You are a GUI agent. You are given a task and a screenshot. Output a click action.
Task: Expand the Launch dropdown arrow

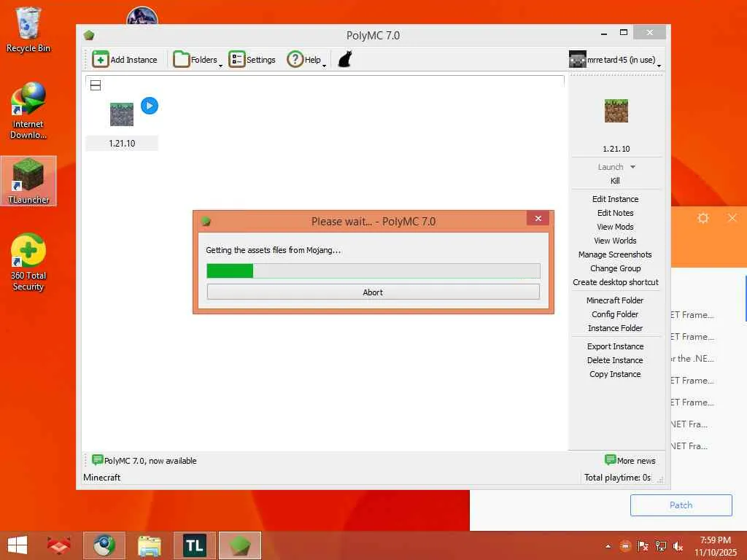coord(632,167)
